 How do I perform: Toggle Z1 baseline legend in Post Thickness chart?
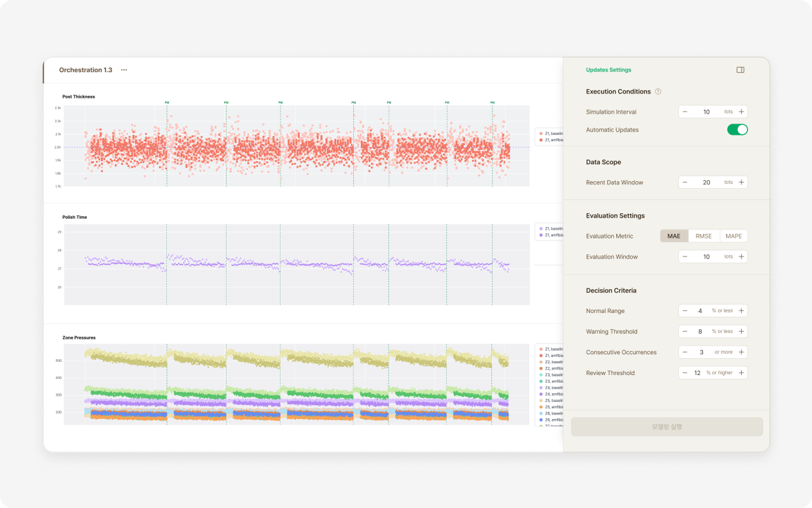[x=552, y=134]
